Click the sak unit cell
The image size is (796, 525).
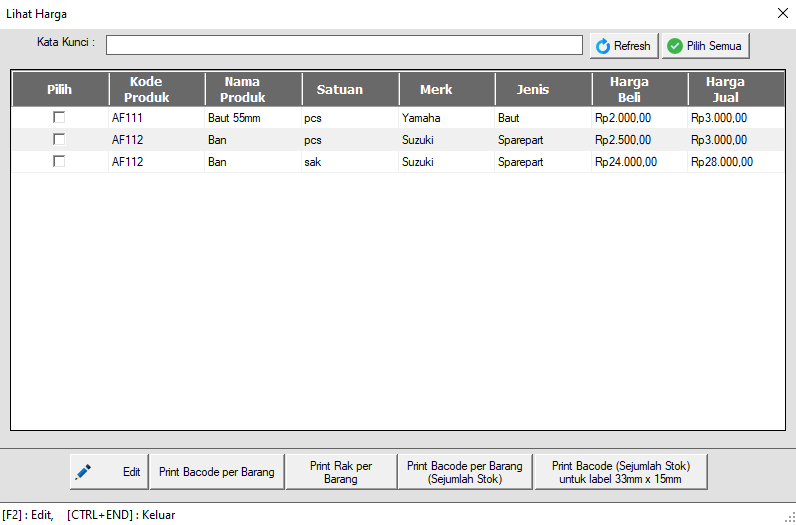click(350, 161)
